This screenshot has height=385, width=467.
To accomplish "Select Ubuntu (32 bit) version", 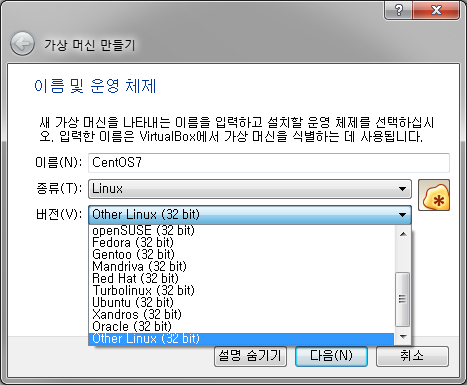I will point(241,302).
